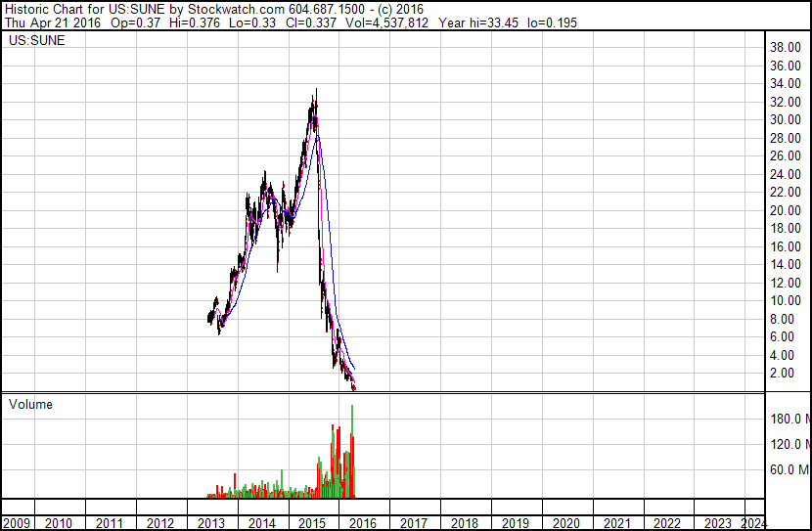Click the 2010 year label
This screenshot has width=812, height=531.
(x=59, y=523)
